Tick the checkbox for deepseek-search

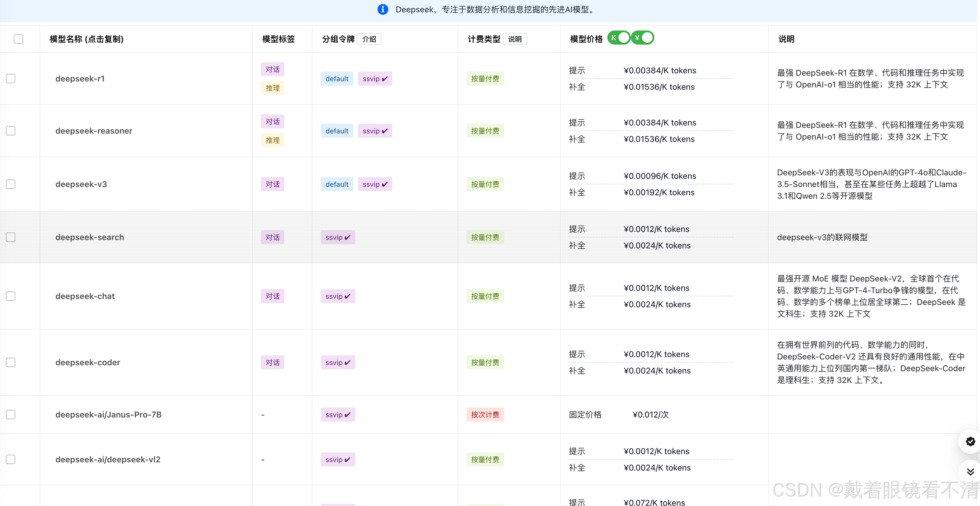coord(11,237)
